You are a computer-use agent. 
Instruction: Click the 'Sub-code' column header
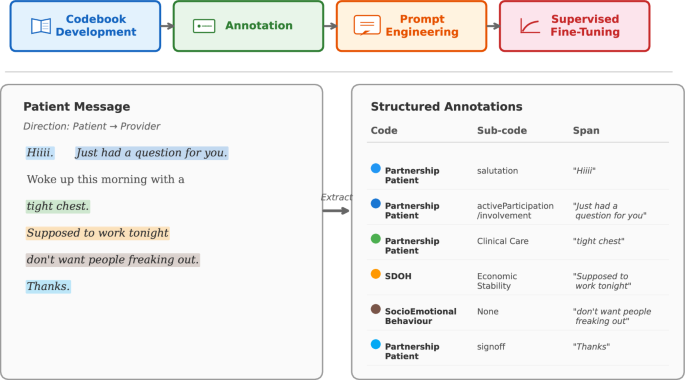502,130
